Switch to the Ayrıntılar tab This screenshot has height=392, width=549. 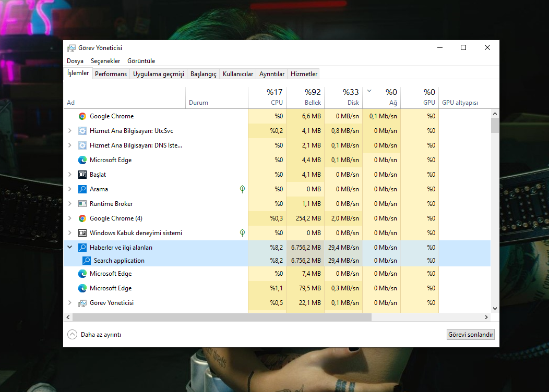tap(272, 74)
